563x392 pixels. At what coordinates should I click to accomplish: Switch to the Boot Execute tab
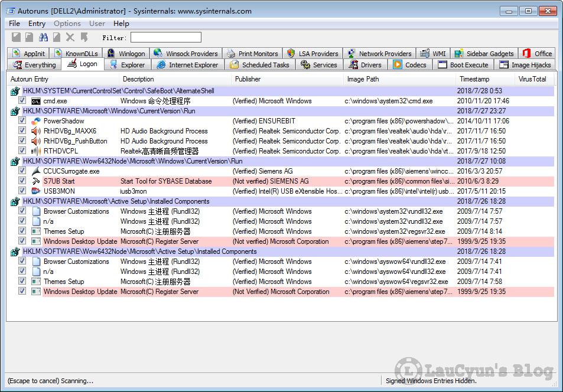[x=463, y=65]
